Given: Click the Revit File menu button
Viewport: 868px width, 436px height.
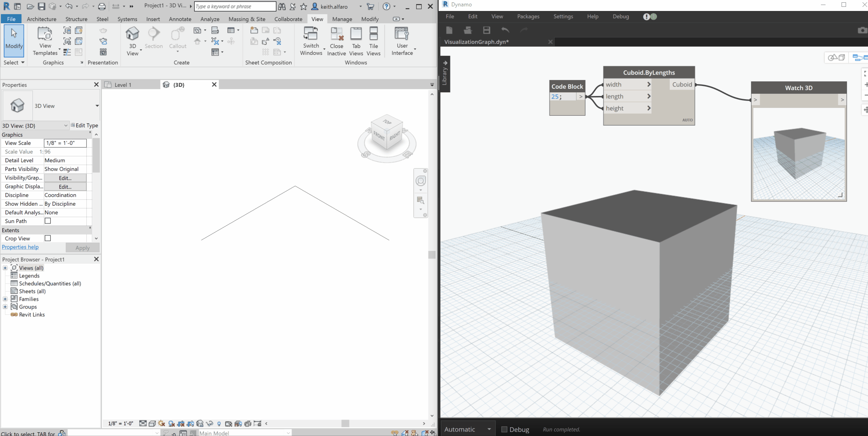Looking at the screenshot, I should tap(11, 19).
